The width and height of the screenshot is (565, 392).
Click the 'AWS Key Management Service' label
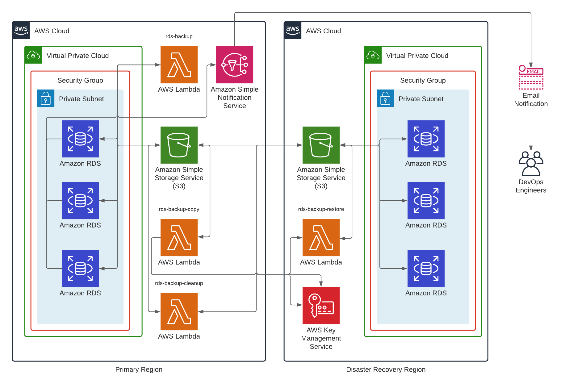321,338
